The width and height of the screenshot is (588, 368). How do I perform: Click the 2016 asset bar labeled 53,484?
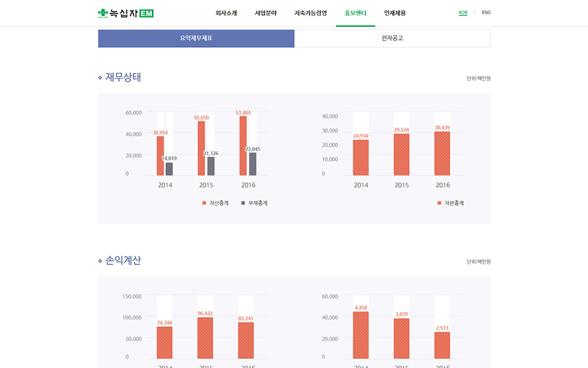point(243,146)
